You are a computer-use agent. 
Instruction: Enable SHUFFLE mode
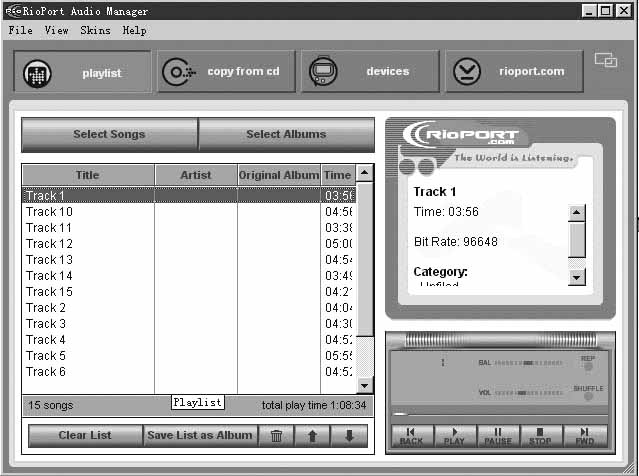click(588, 397)
